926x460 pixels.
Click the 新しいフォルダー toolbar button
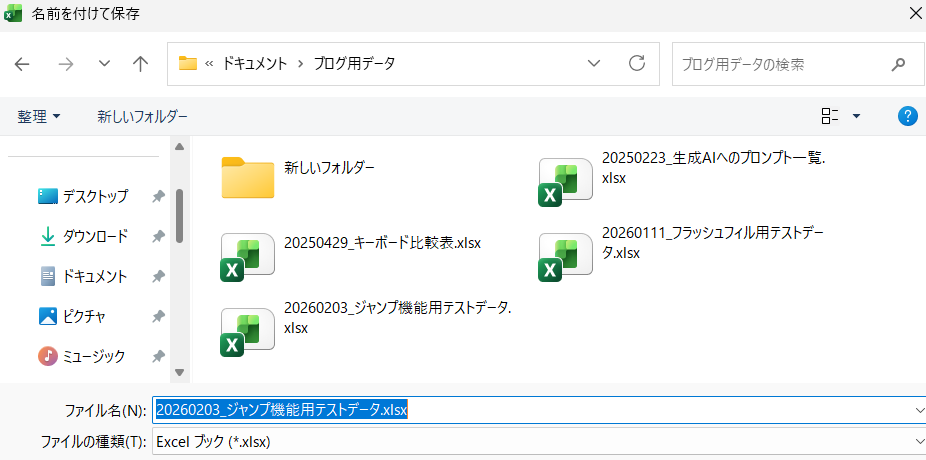click(x=142, y=117)
